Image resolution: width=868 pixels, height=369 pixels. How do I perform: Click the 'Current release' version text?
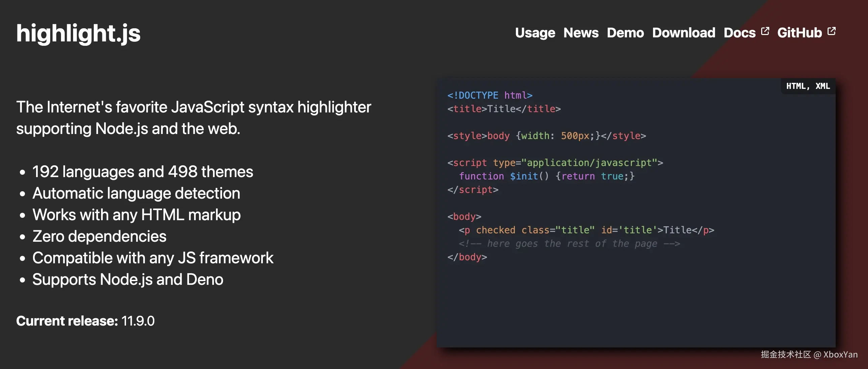tap(85, 321)
